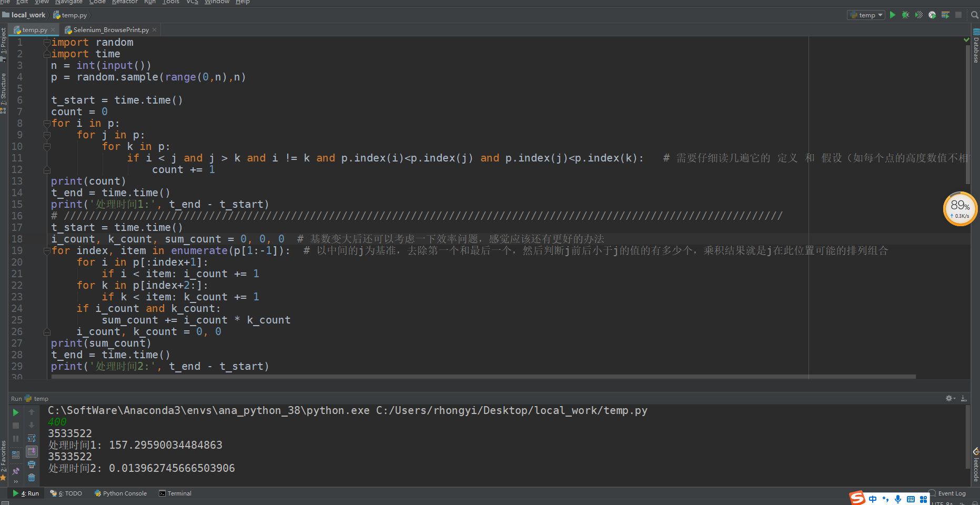Click the Run console vertical scrollbar
The width and height of the screenshot is (980, 505).
tap(967, 437)
